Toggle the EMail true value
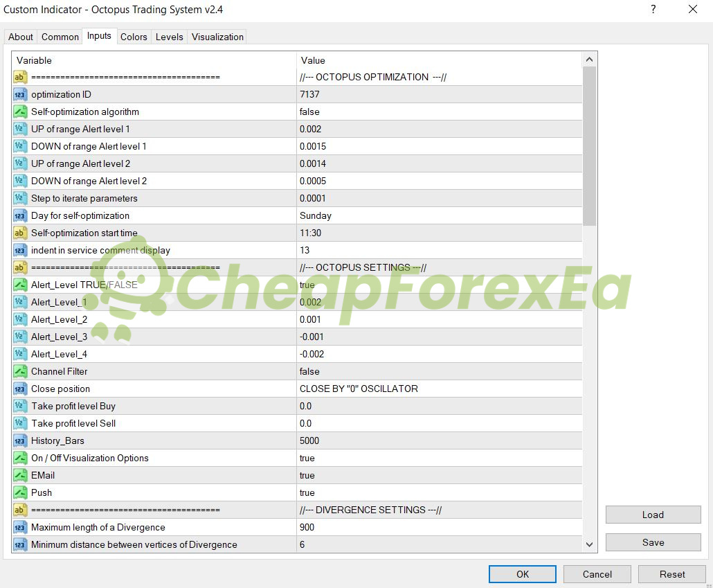713x588 pixels. tap(440, 475)
